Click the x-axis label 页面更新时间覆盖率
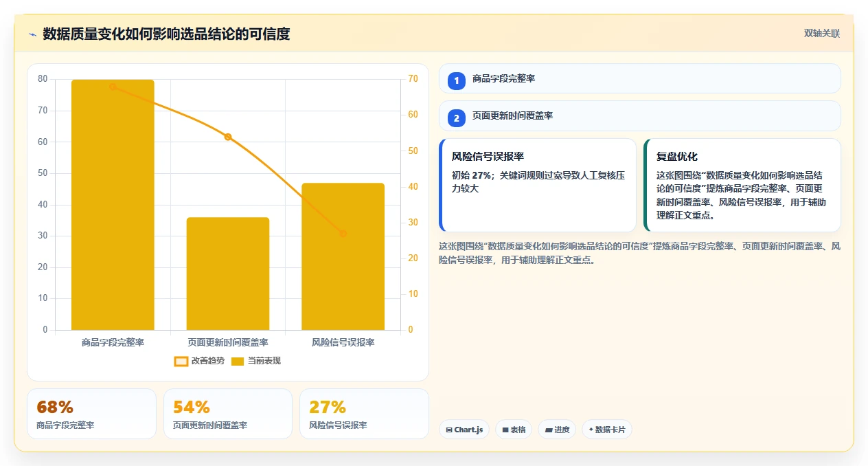868x466 pixels. 228,342
